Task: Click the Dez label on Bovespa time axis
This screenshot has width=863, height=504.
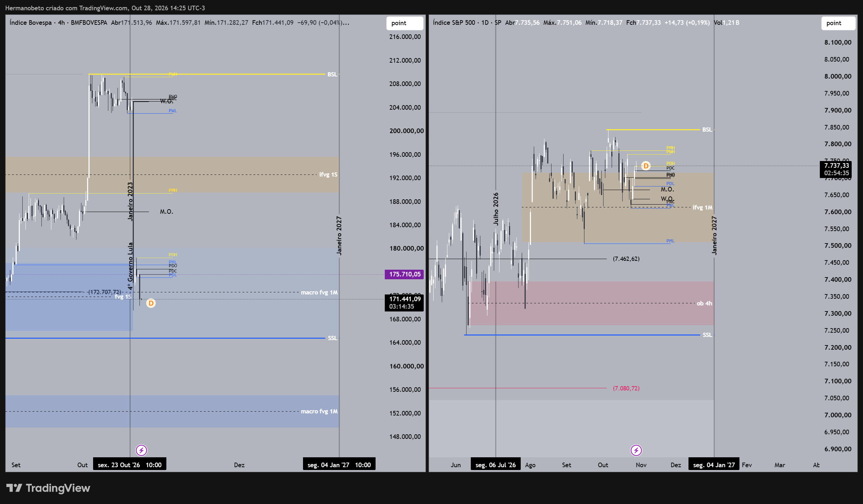Action: point(239,465)
